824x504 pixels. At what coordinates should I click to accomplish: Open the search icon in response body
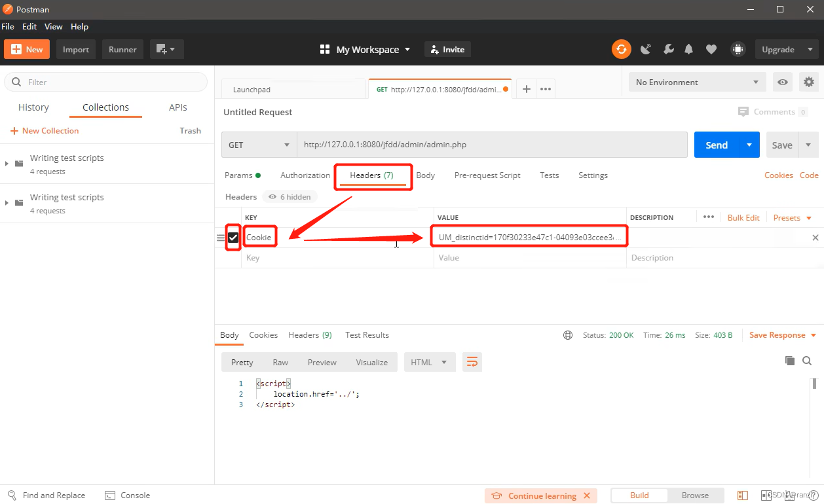pyautogui.click(x=807, y=361)
